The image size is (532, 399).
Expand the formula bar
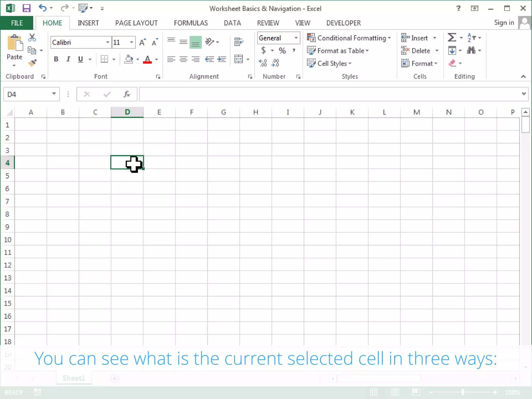(524, 94)
